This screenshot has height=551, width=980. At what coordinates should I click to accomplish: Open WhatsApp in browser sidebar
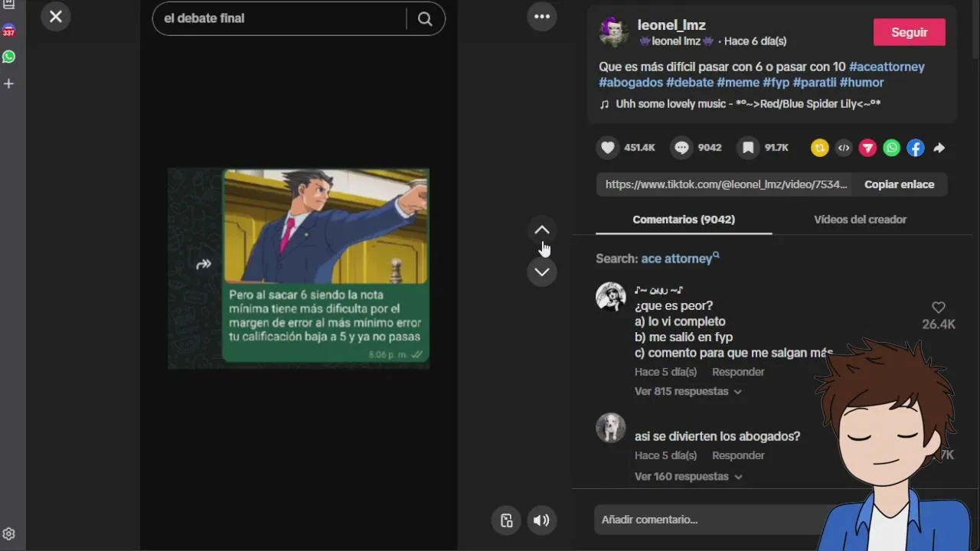pyautogui.click(x=9, y=57)
